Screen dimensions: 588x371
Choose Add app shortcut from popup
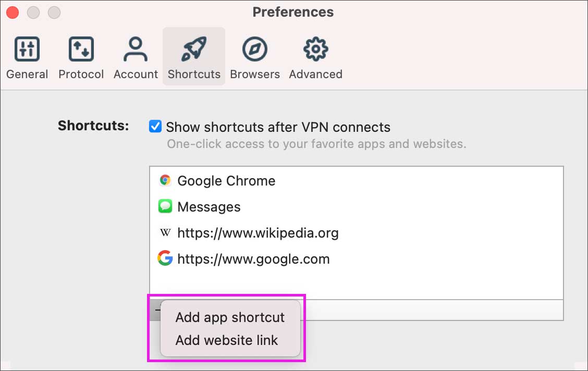point(230,317)
